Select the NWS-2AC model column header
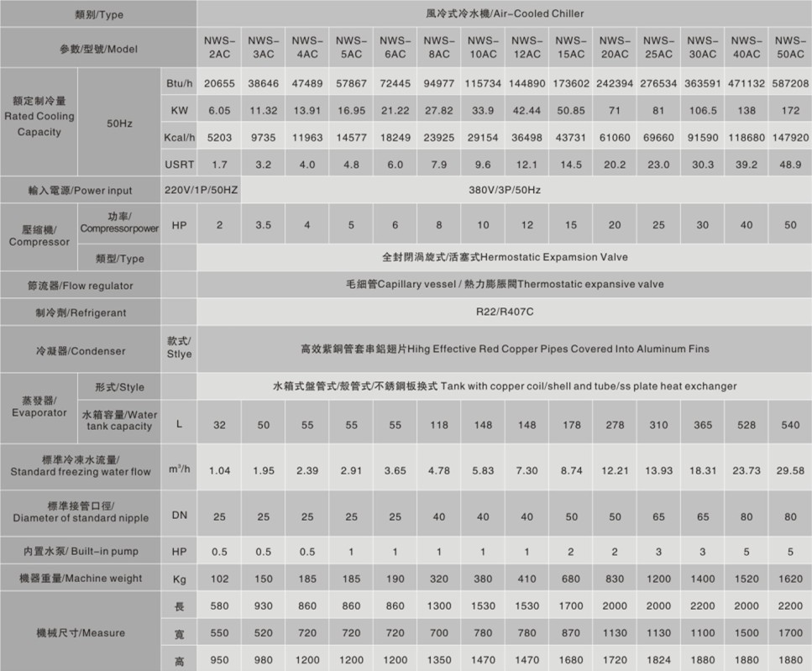 click(x=219, y=47)
